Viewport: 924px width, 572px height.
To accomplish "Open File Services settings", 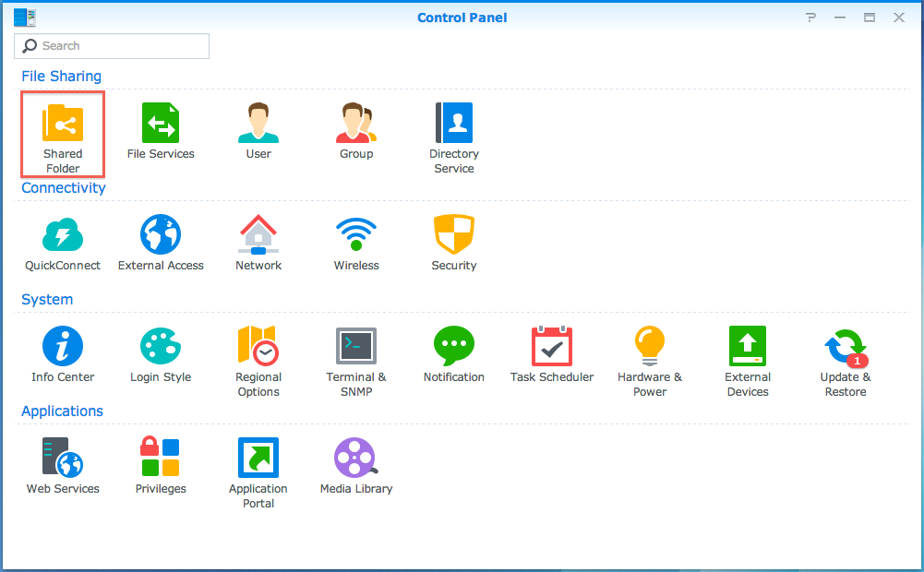I will pos(161,124).
